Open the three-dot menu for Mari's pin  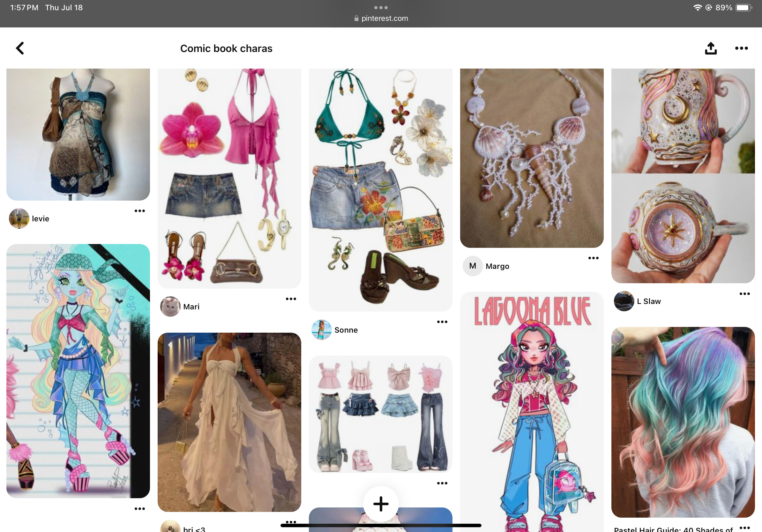pos(291,299)
